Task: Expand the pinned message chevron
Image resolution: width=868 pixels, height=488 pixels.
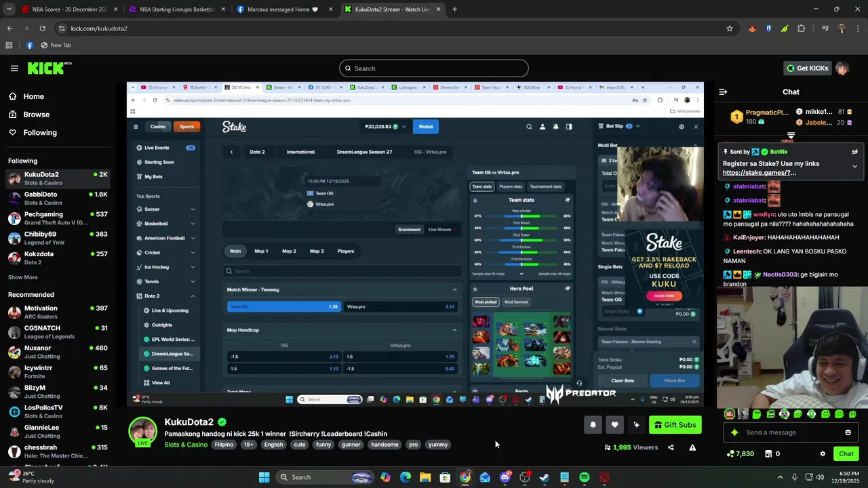Action: click(854, 166)
